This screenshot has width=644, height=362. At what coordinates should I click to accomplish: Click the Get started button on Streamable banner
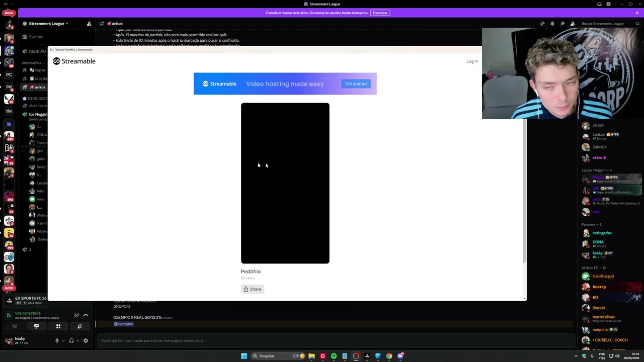356,84
